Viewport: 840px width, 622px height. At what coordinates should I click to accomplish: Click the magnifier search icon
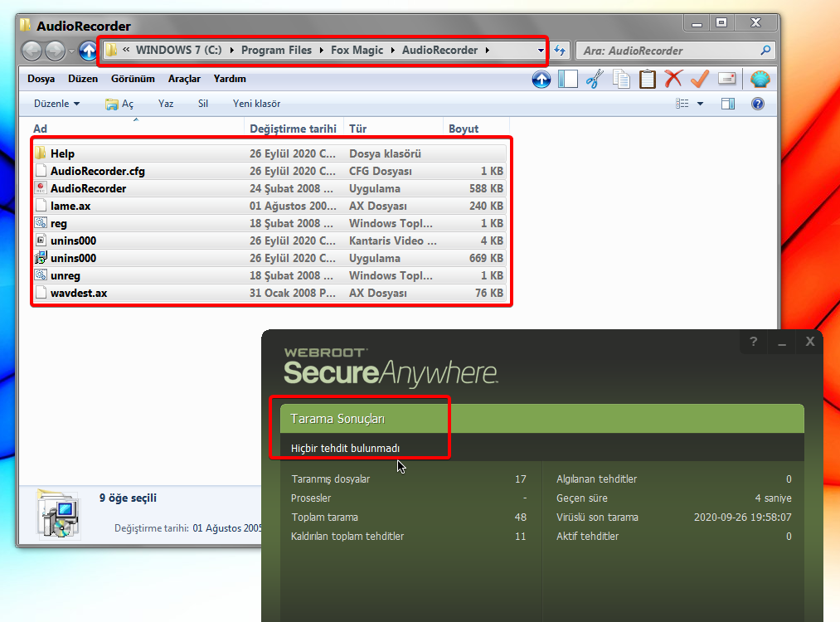coord(765,51)
